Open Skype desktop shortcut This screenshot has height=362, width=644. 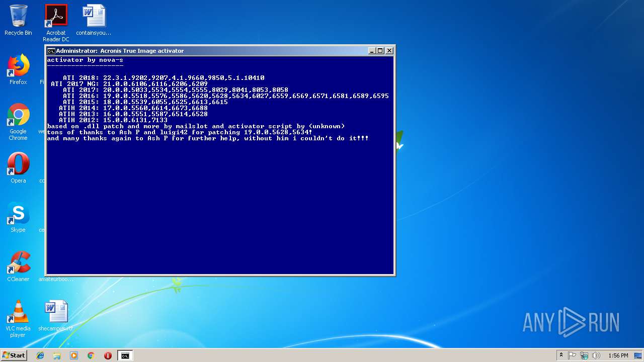click(x=18, y=217)
